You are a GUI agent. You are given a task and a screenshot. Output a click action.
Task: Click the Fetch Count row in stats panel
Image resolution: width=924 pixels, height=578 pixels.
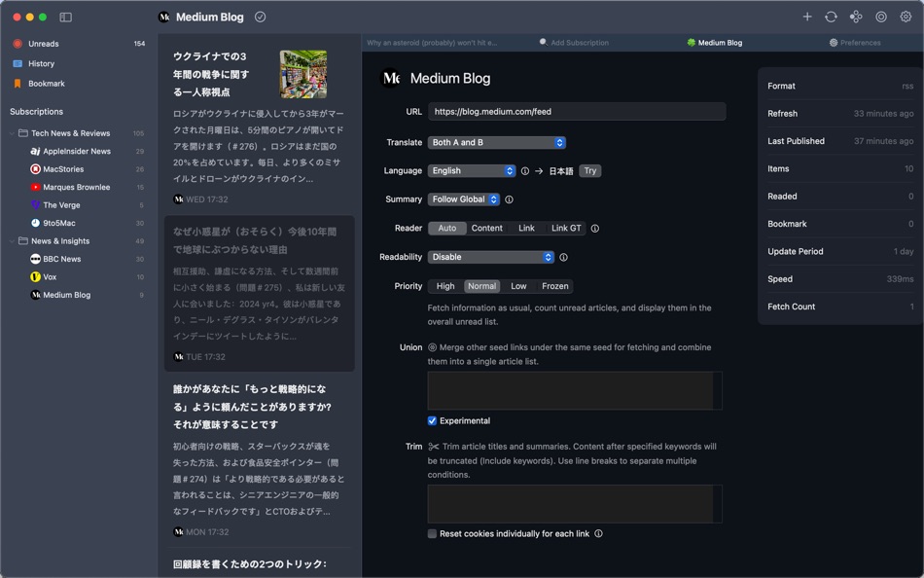click(840, 307)
